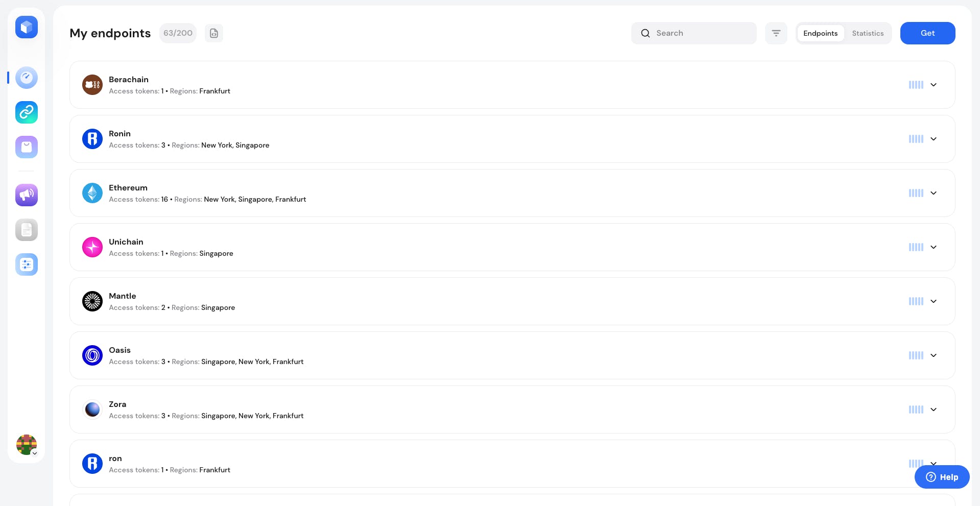Click the blue Get button

pos(927,33)
